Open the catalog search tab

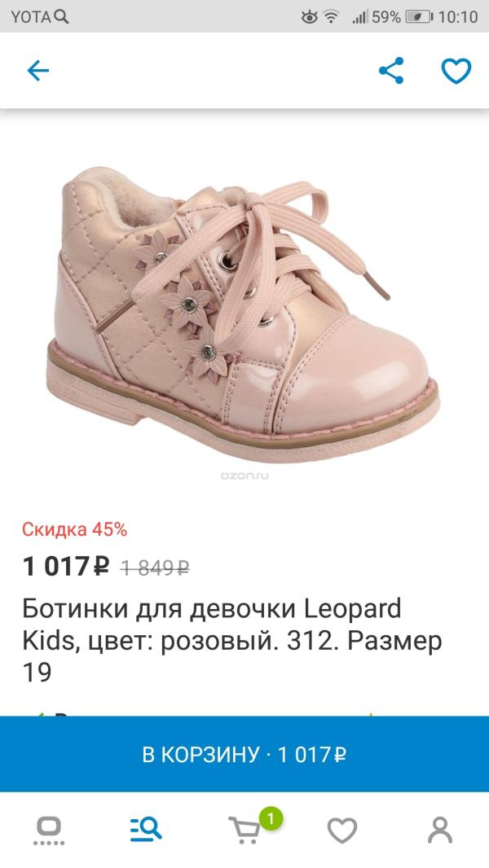146,830
